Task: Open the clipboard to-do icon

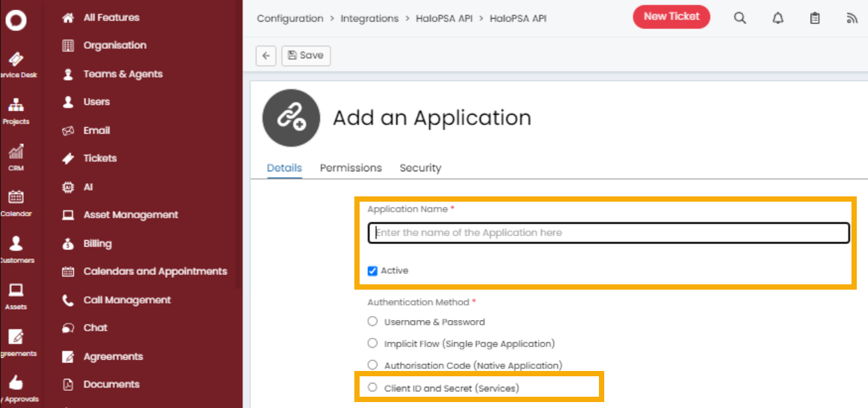Action: pyautogui.click(x=814, y=18)
